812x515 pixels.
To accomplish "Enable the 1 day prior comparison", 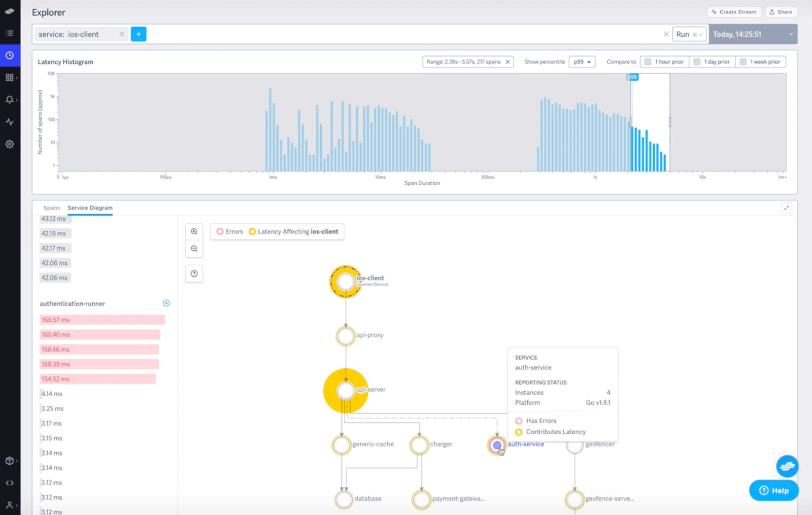I will [x=697, y=62].
